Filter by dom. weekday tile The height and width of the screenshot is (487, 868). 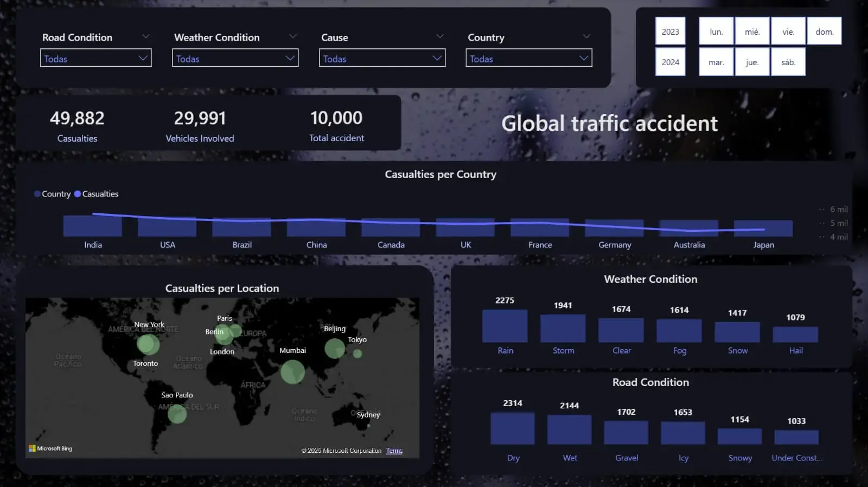tap(824, 31)
